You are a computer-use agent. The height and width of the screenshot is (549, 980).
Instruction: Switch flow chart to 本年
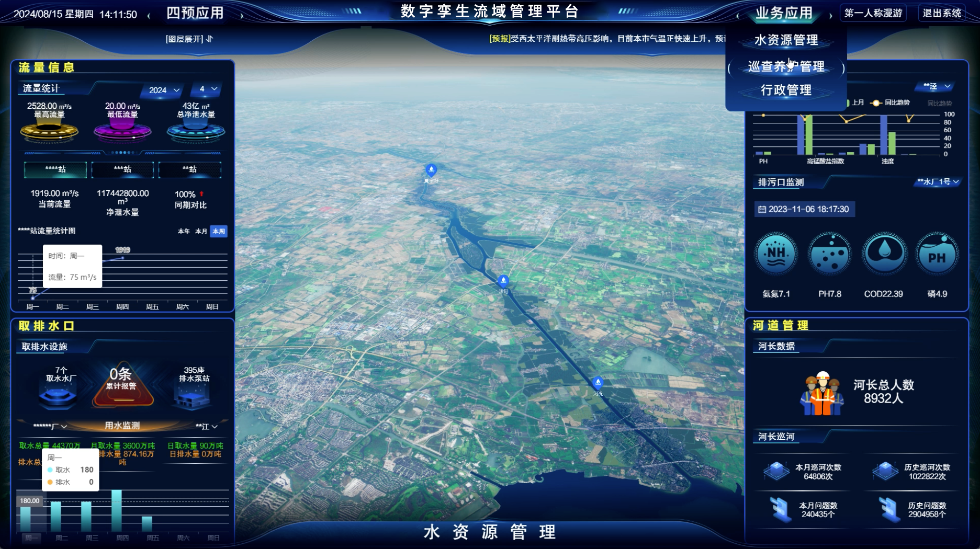pos(184,231)
